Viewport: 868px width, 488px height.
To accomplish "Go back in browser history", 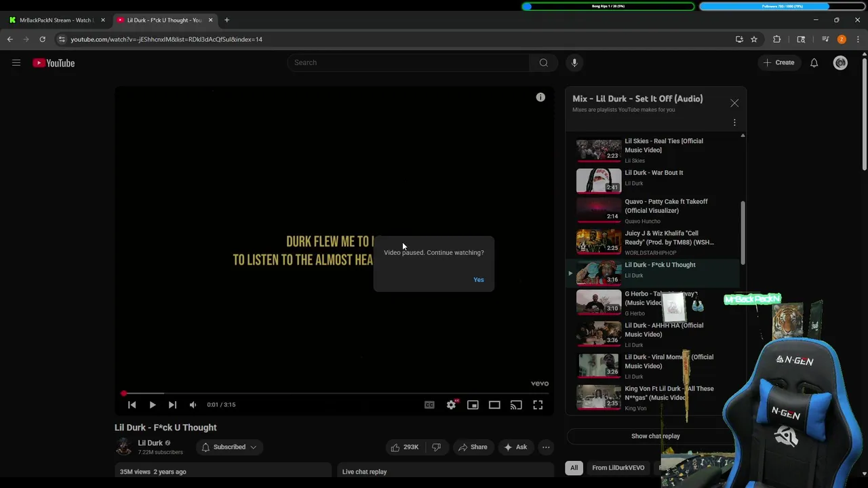I will pyautogui.click(x=10, y=39).
